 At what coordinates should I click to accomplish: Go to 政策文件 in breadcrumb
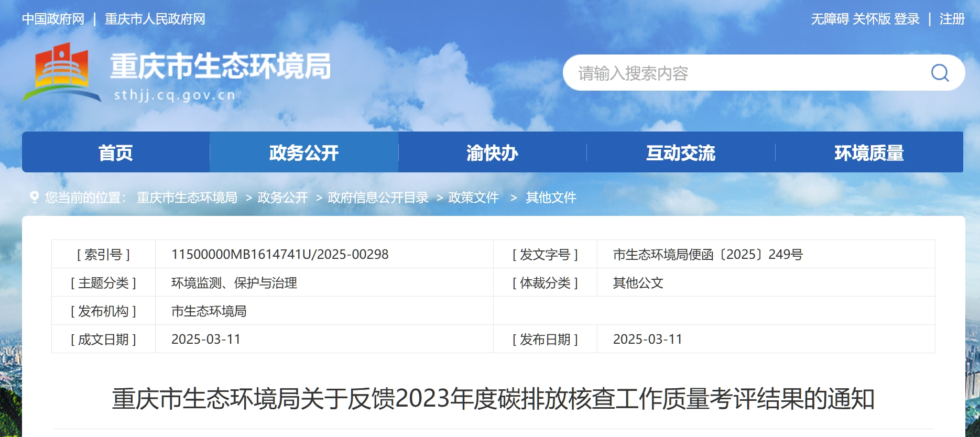click(x=473, y=198)
